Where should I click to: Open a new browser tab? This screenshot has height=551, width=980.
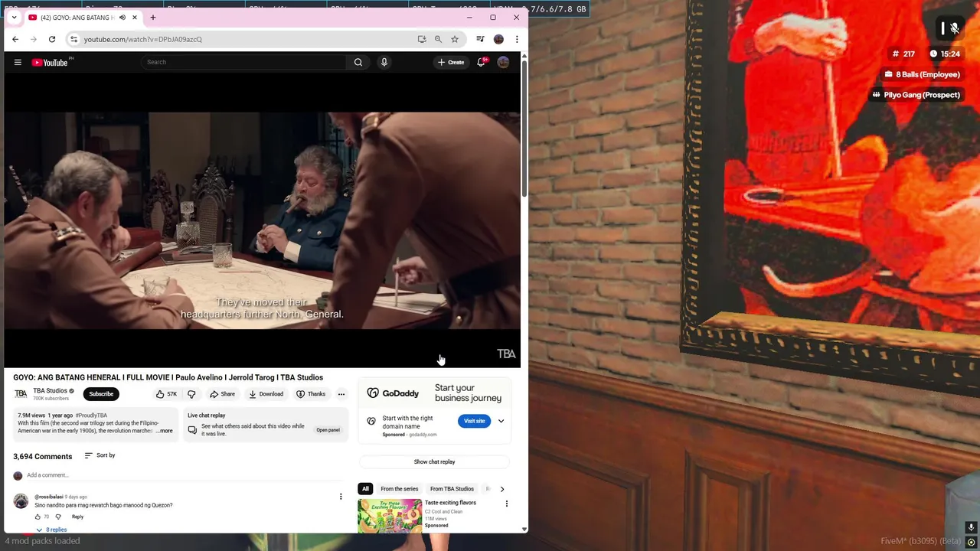coord(153,18)
